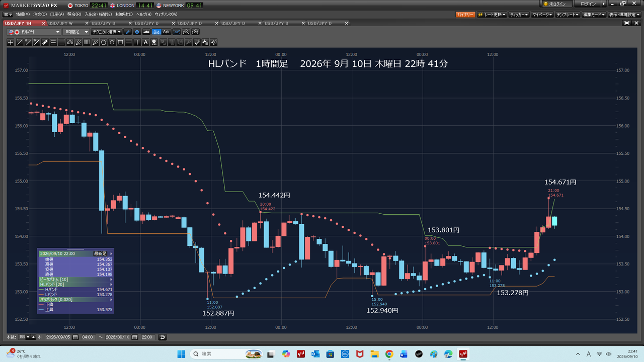Click the zoom-out magnifier icon

[187, 32]
